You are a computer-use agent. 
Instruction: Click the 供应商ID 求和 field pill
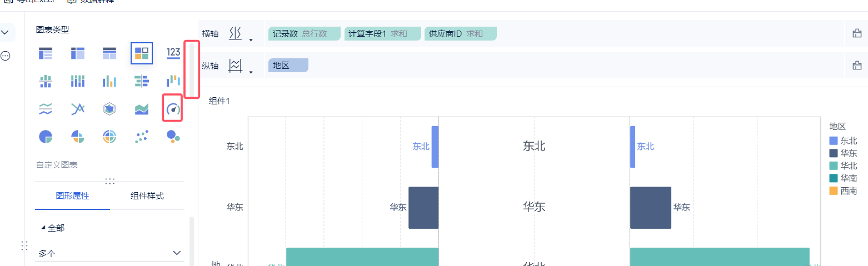(460, 34)
